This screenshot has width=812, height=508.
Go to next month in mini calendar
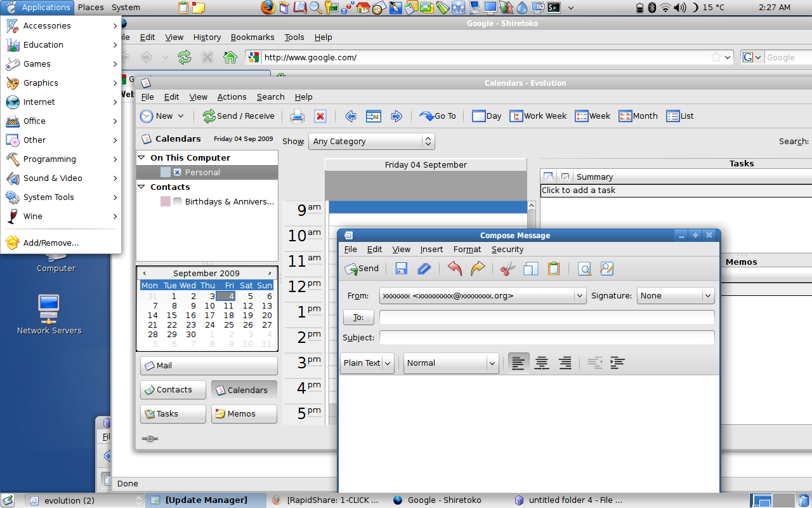tap(270, 273)
